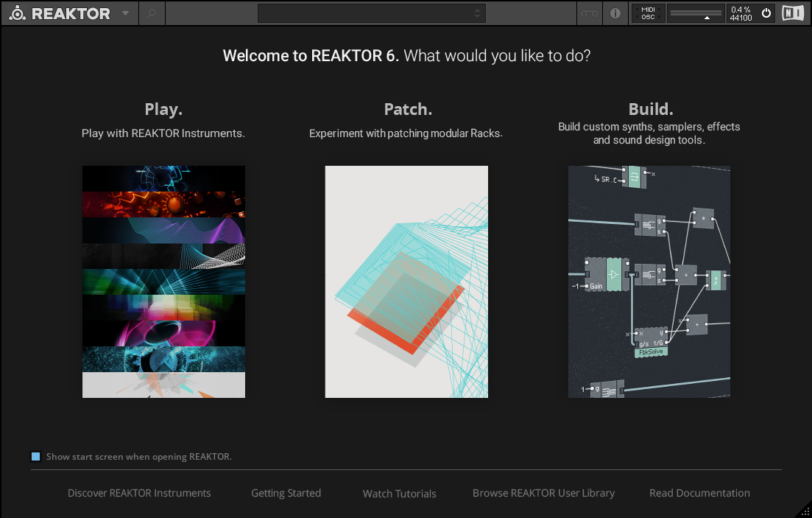The image size is (812, 518).
Task: Open the REAKTOR menu dropdown arrow
Action: (x=125, y=13)
